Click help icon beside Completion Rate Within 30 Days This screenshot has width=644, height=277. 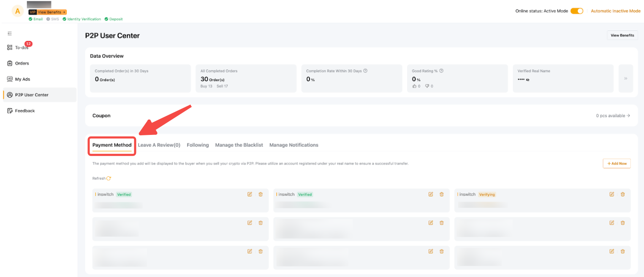pos(365,71)
